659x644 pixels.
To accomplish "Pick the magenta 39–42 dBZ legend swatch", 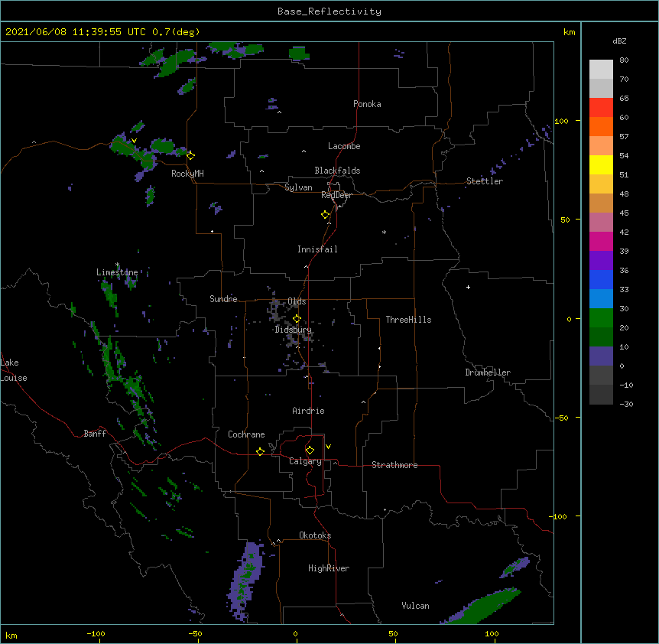I will point(601,241).
